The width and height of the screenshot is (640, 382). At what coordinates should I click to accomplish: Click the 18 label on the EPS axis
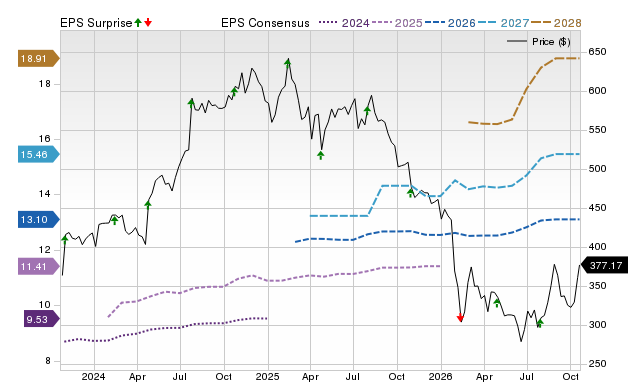(x=45, y=84)
